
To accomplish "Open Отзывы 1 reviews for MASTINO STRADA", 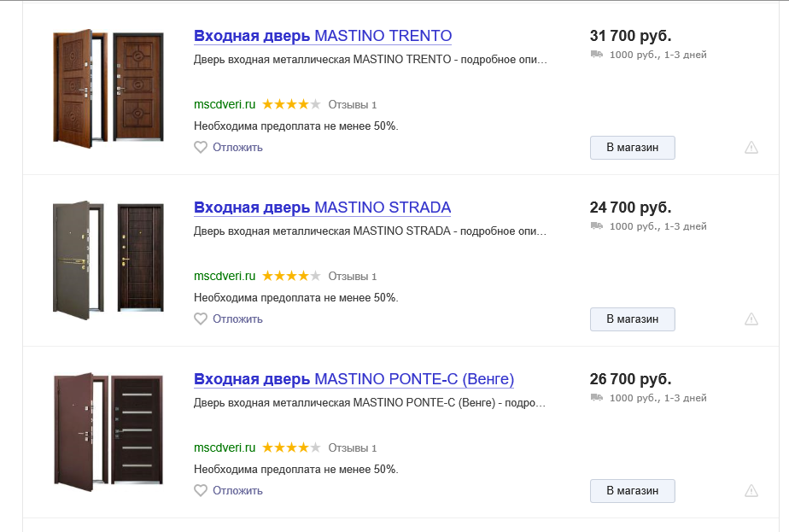I will point(352,277).
